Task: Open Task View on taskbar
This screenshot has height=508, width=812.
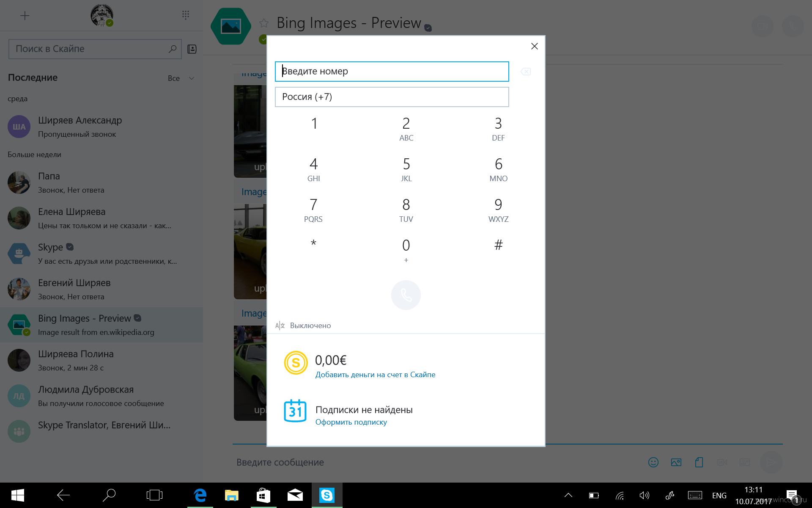Action: (154, 495)
